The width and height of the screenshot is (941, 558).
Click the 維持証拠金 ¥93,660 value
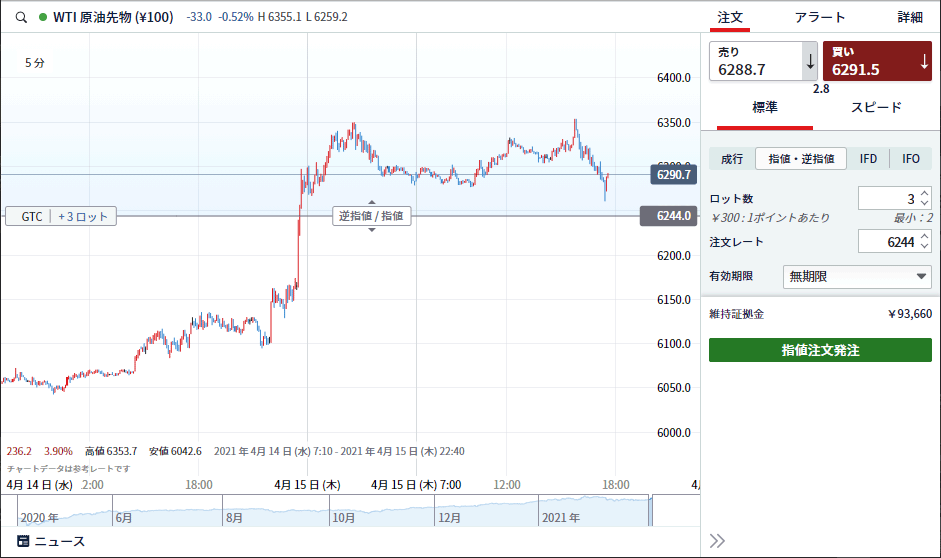[910, 314]
